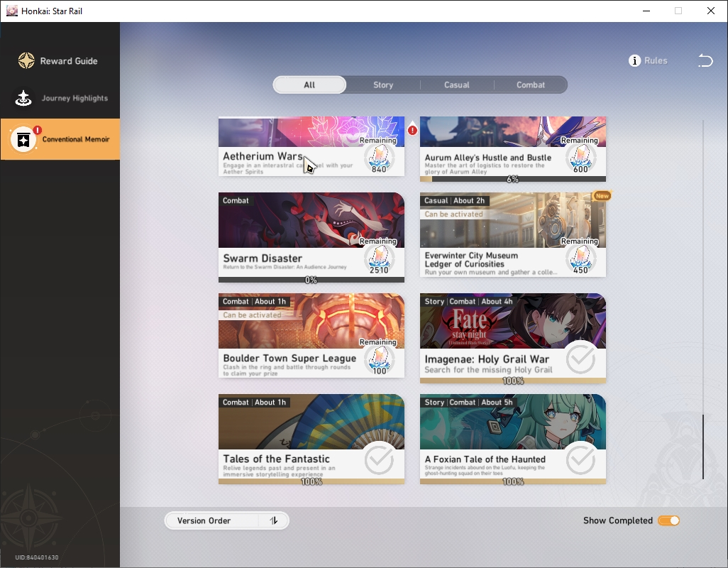The image size is (728, 568).
Task: Click Aurum Alley's progress bar
Action: pos(512,179)
